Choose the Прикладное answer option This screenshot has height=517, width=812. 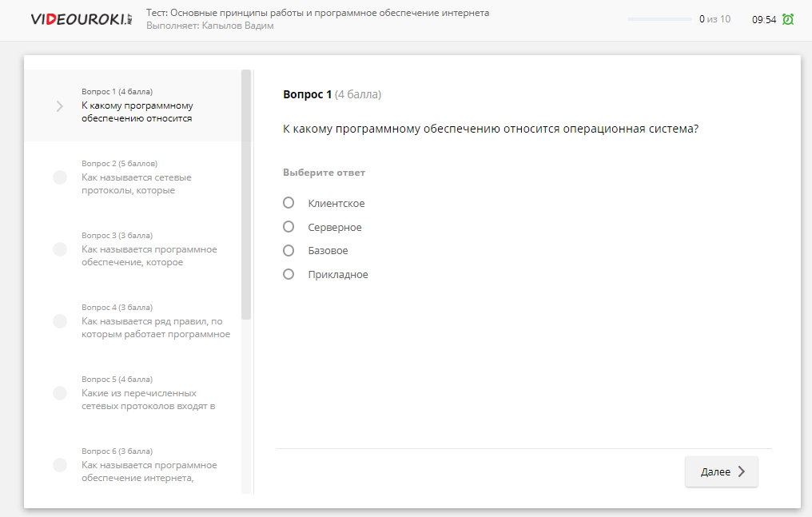[289, 274]
